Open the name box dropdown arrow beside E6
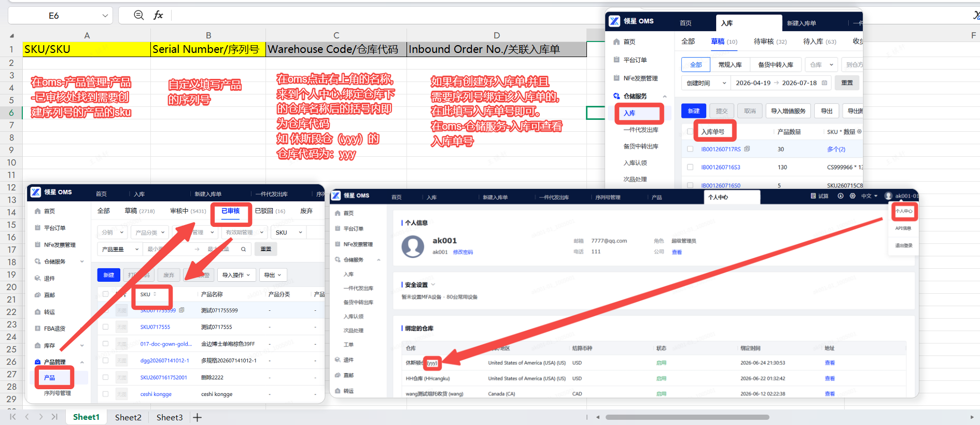This screenshot has height=425, width=980. [x=105, y=16]
